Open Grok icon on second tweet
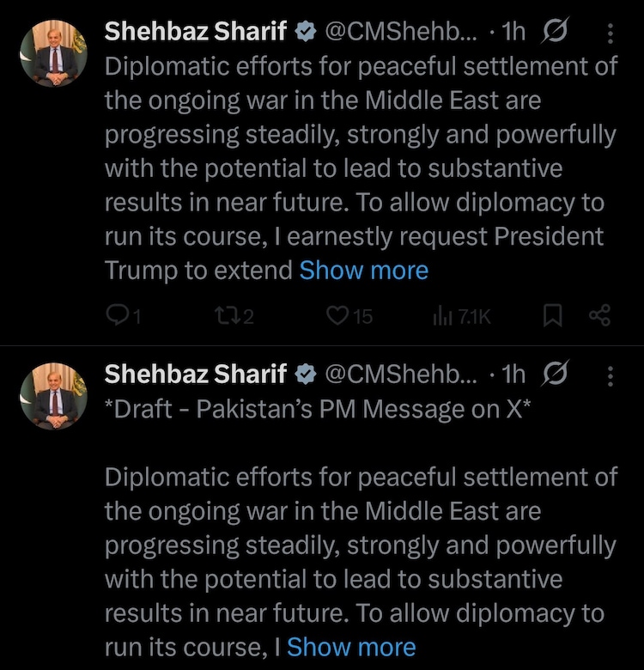Image resolution: width=644 pixels, height=670 pixels. [556, 374]
